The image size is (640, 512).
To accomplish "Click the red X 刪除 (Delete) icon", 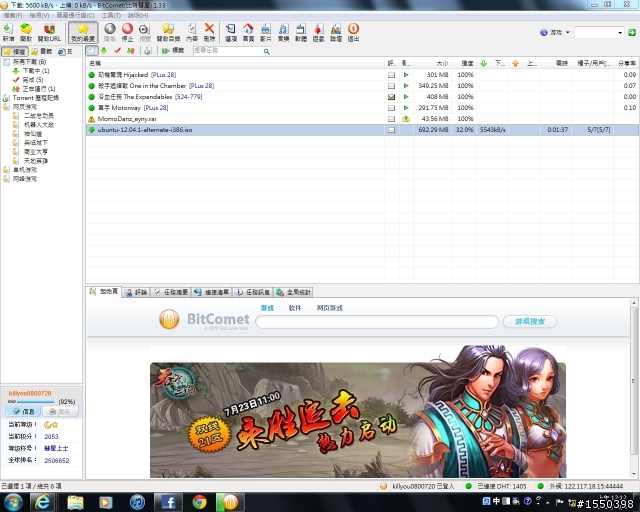I will tap(209, 32).
